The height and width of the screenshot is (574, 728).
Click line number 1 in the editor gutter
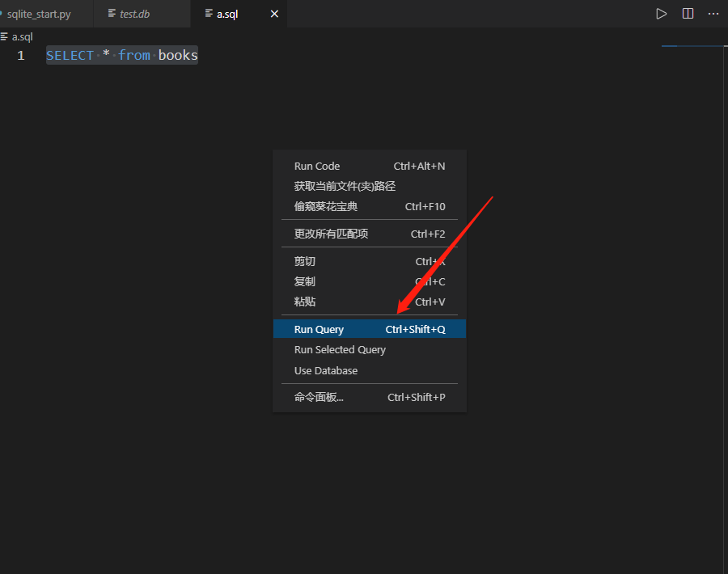20,55
